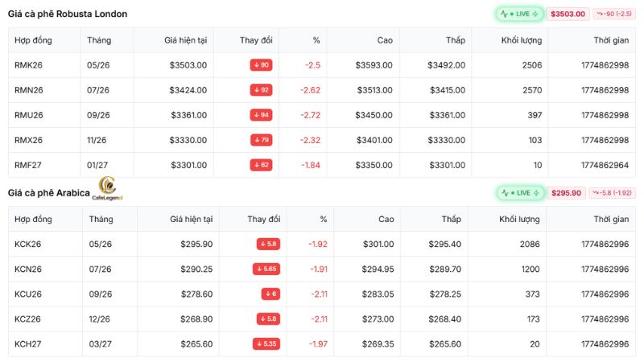Viewport: 644px width, 362px height.
Task: Click the Arabica -5.8 (-1.92) trend badge
Action: (612, 193)
